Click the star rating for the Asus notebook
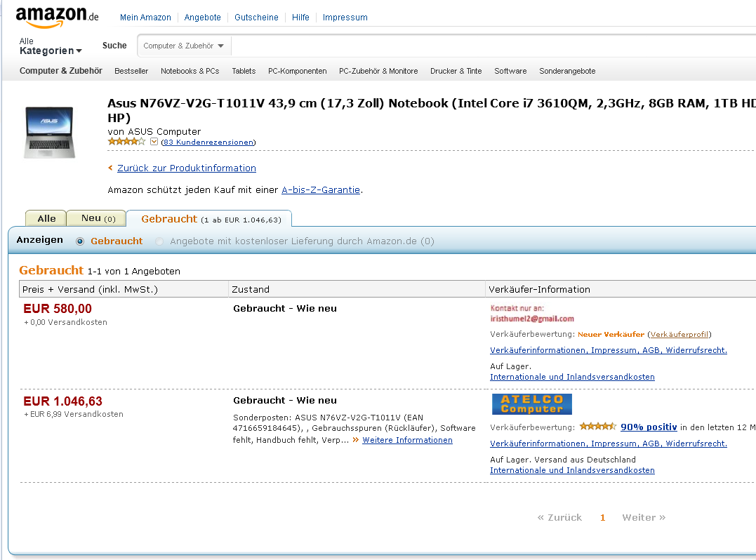The height and width of the screenshot is (560, 756). tap(126, 141)
